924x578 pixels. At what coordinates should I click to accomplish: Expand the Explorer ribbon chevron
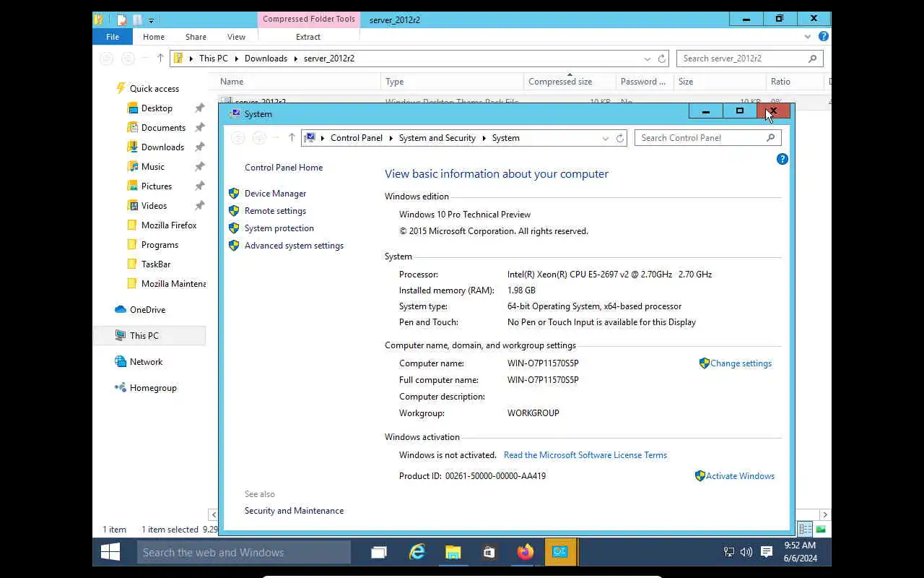[808, 36]
